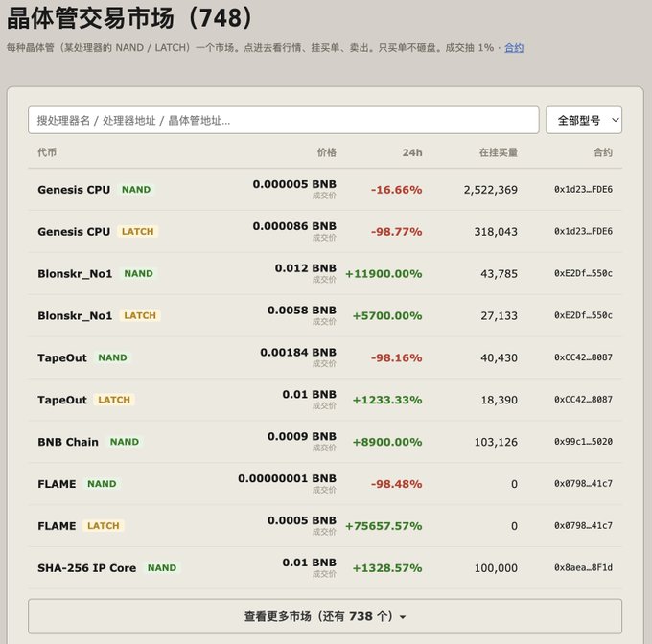Click LATCH badge next to Genesis CPU

(x=138, y=231)
